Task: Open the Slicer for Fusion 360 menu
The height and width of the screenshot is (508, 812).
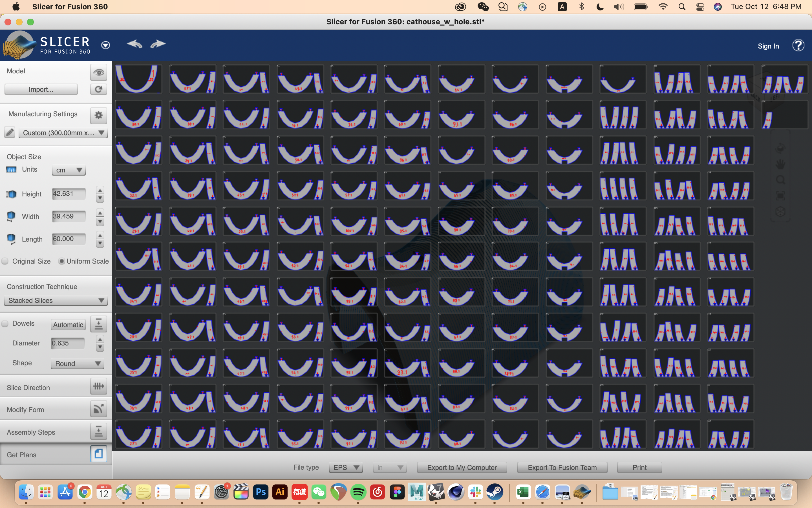Action: click(70, 7)
